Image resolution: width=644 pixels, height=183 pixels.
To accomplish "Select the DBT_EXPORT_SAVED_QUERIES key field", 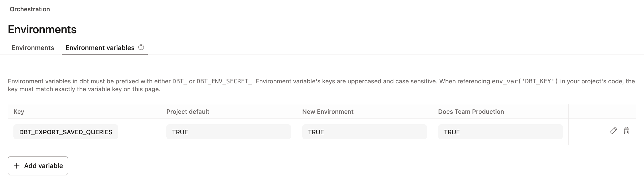I will click(66, 132).
